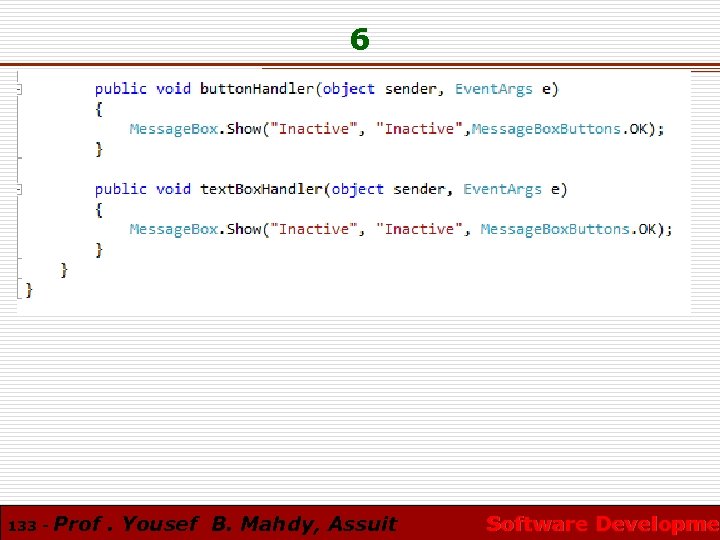Viewport: 720px width, 540px height.
Task: Click MessageBox inside the textBoxHandler body
Action: click(174, 229)
